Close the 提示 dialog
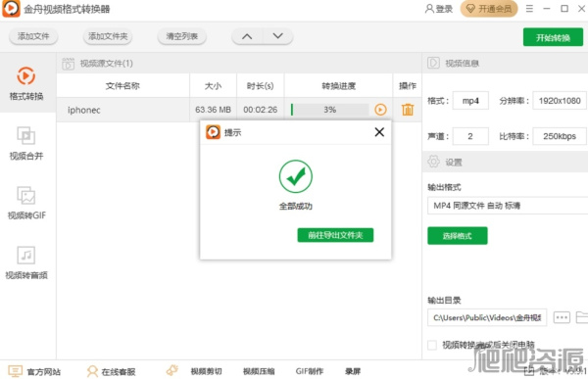The width and height of the screenshot is (588, 379). [x=379, y=132]
